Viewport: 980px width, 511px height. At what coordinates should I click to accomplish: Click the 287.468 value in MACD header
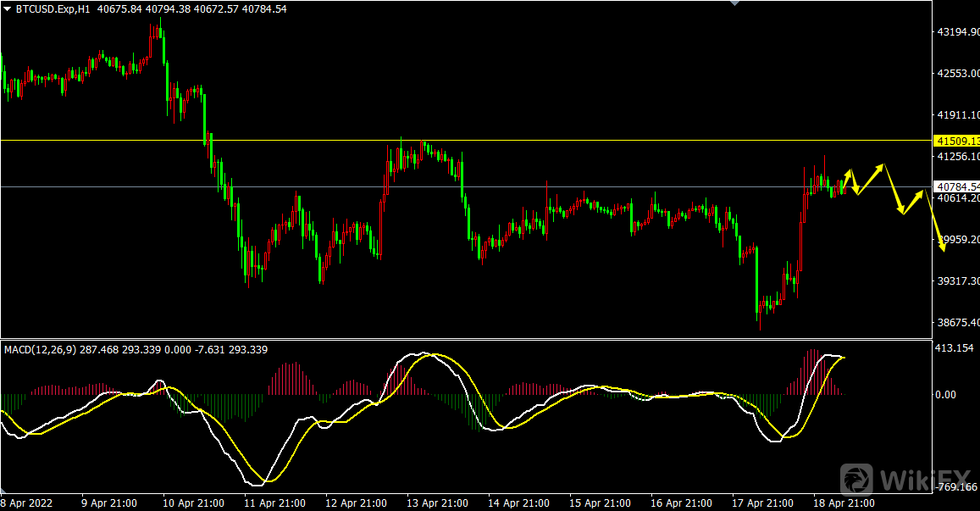click(x=98, y=350)
